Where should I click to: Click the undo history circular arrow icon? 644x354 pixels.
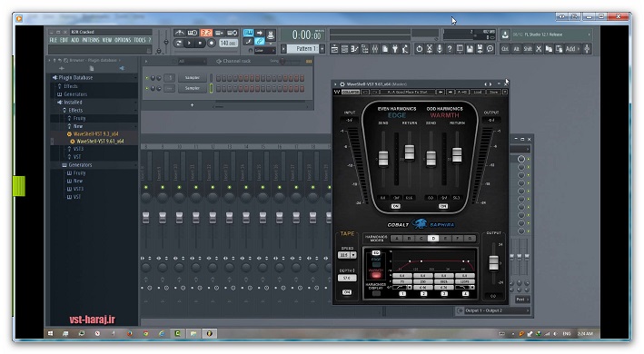419,49
